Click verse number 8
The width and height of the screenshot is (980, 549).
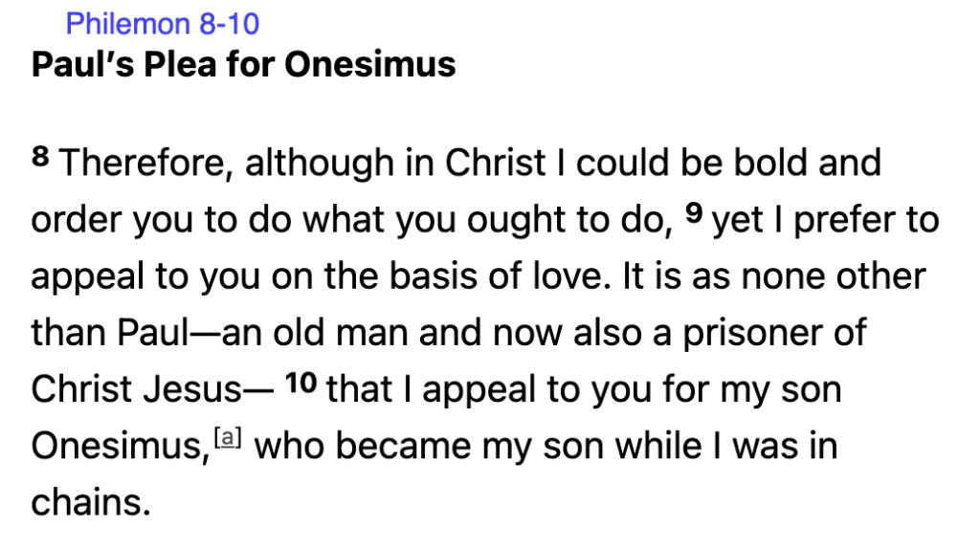[39, 158]
